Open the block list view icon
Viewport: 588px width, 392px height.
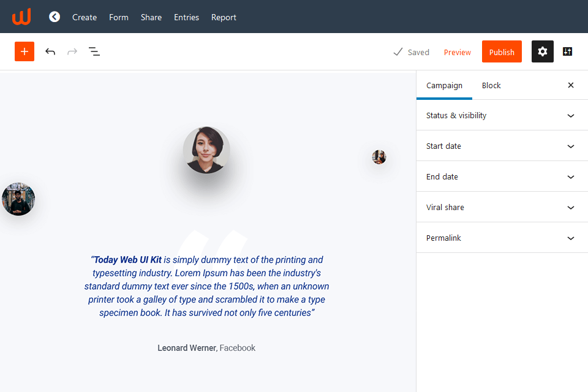point(94,51)
